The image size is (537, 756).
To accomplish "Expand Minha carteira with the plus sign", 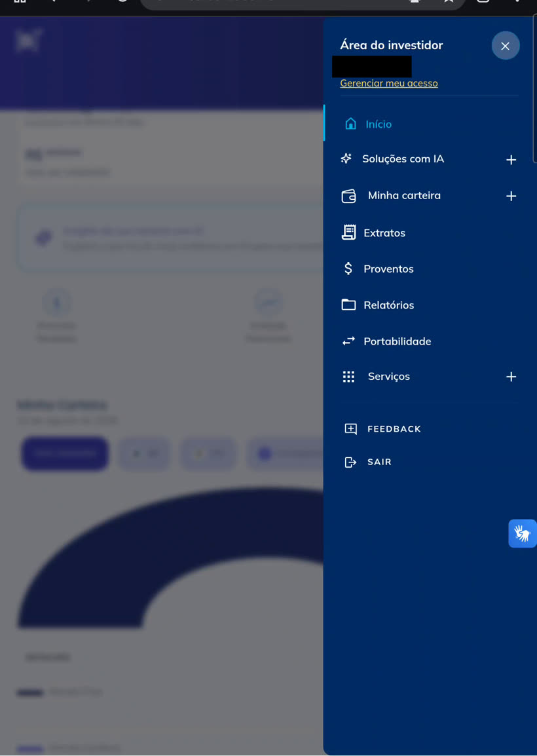I will pos(511,197).
